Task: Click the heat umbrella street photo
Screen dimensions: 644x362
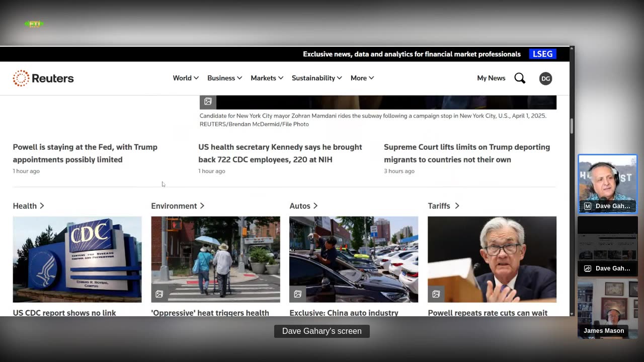Action: [215, 259]
